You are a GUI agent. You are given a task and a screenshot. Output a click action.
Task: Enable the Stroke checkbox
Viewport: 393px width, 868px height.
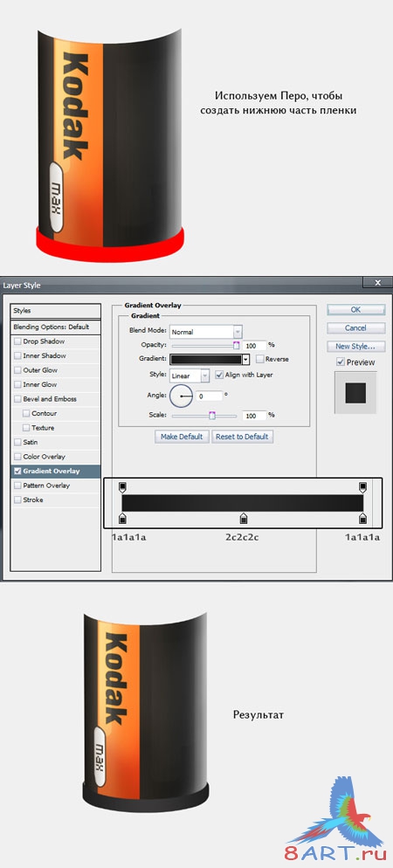(17, 499)
